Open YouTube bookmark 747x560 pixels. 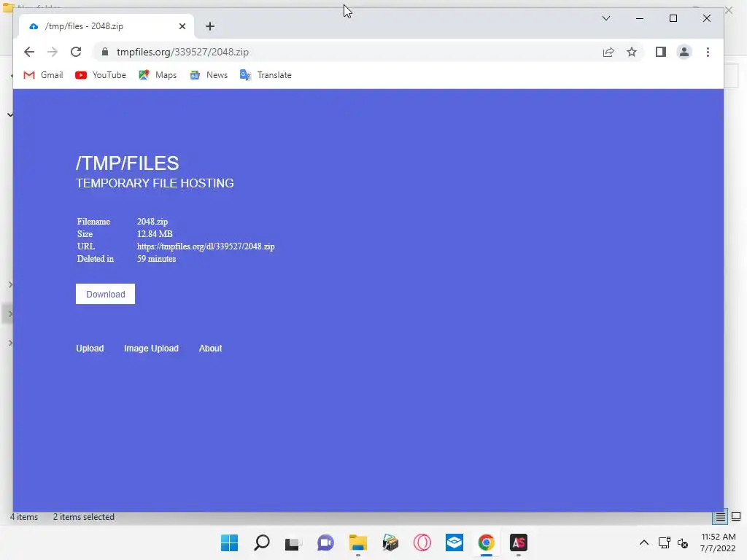pyautogui.click(x=101, y=75)
